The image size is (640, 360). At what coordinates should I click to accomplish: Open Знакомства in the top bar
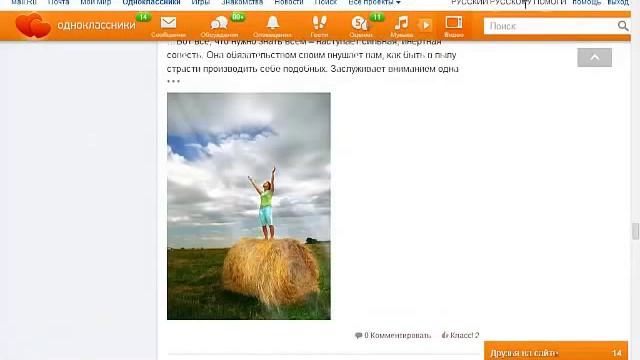(242, 2)
